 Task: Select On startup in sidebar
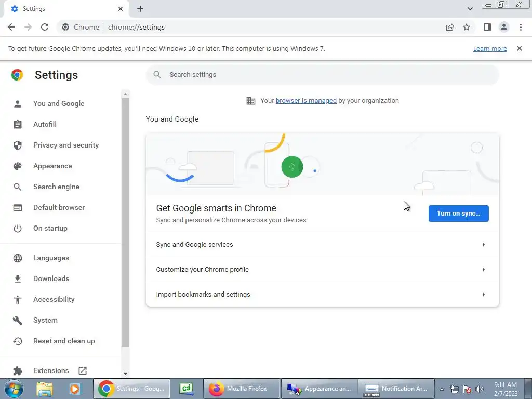click(x=50, y=228)
